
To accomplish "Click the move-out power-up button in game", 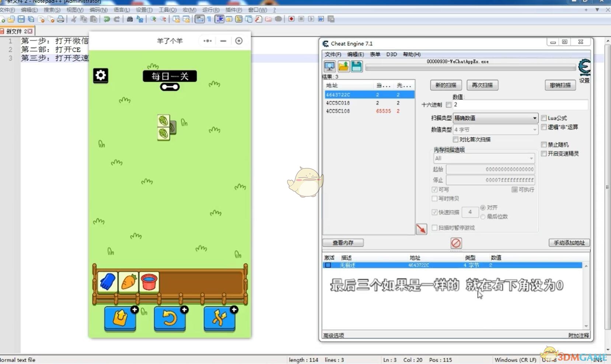I will click(x=120, y=318).
